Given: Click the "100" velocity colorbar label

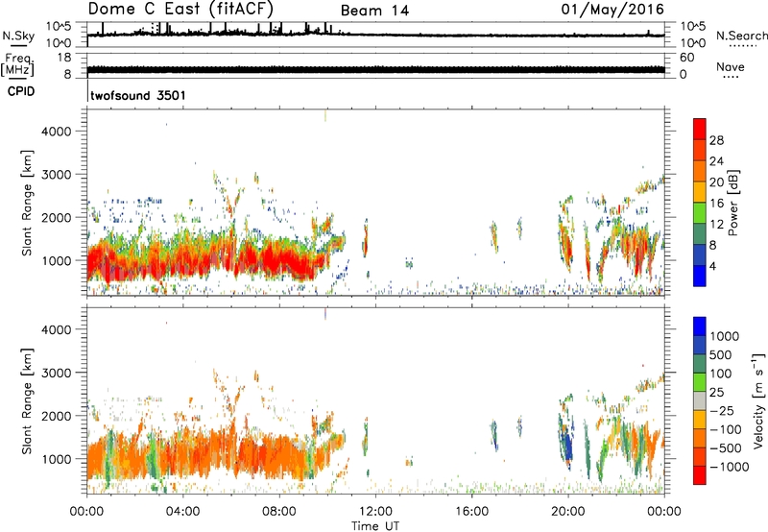Looking at the screenshot, I should 722,374.
